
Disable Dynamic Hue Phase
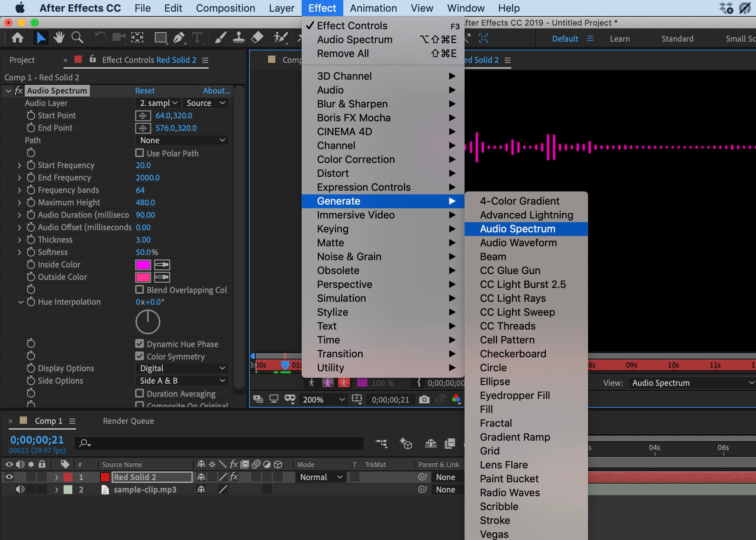click(x=140, y=343)
